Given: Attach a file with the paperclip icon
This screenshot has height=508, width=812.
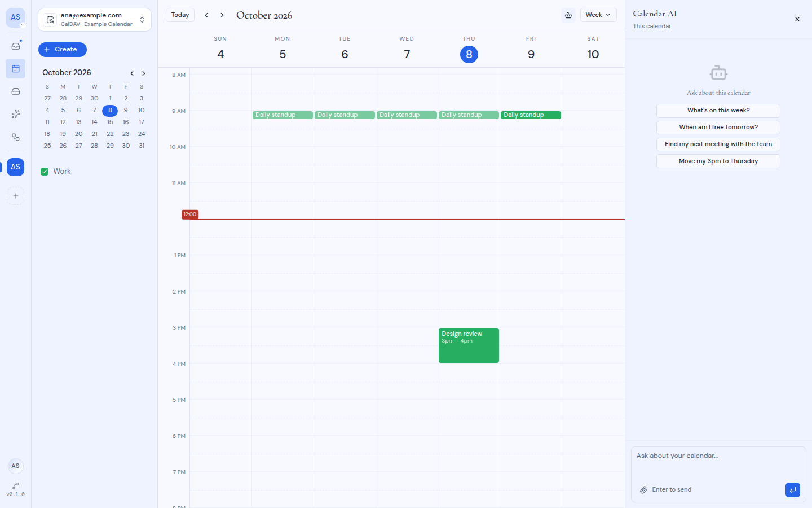Looking at the screenshot, I should 643,490.
